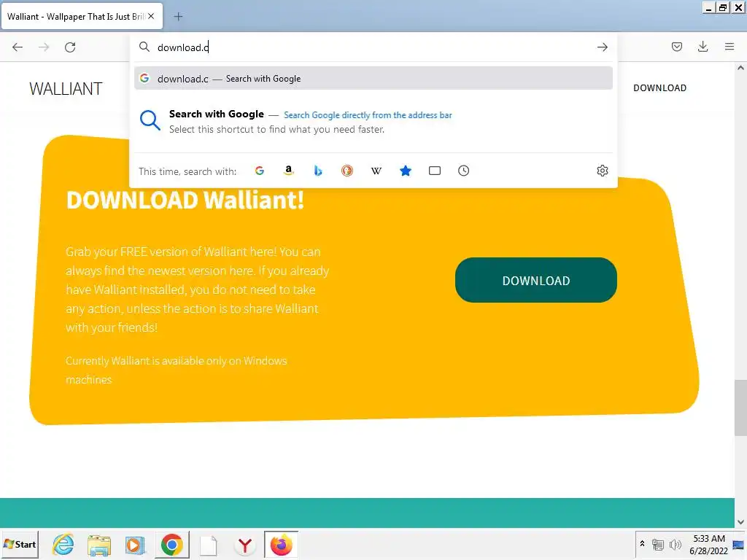Open the Firefox application menu
The height and width of the screenshot is (560, 747).
click(729, 47)
